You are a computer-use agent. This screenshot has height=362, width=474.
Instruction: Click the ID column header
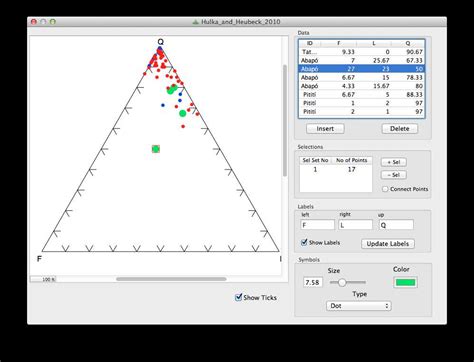tap(310, 43)
